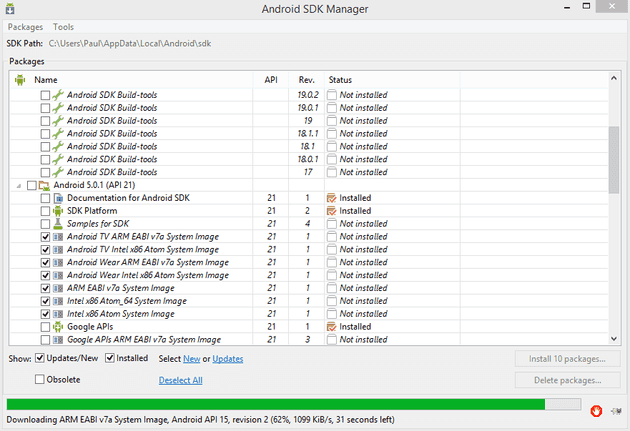Click the Android robot icon in Name header
Screen dimensions: 630x431
point(20,80)
